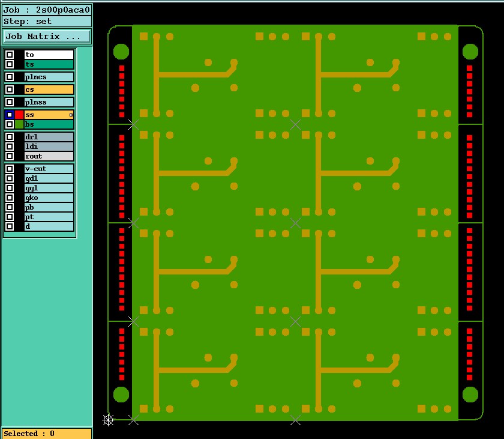The width and height of the screenshot is (504, 439).
Task: Select the 'cs' layer name
Action: pyautogui.click(x=49, y=89)
